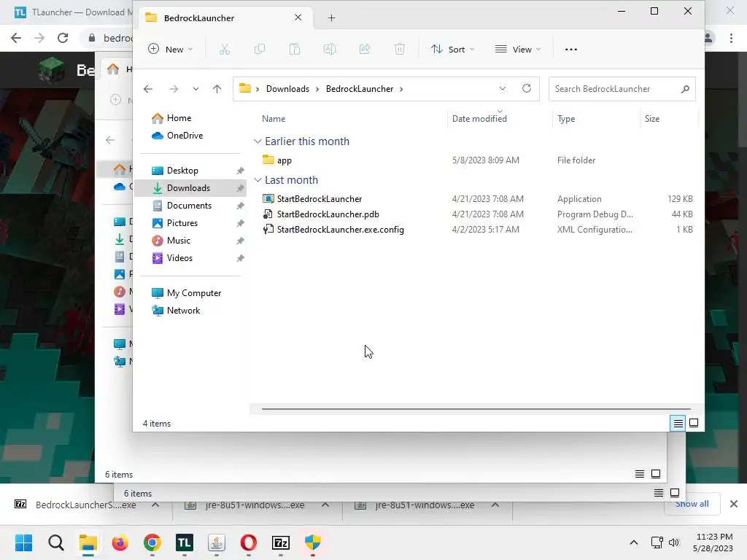747x560 pixels.
Task: Click the Search BedrockLauncher field
Action: (x=622, y=89)
